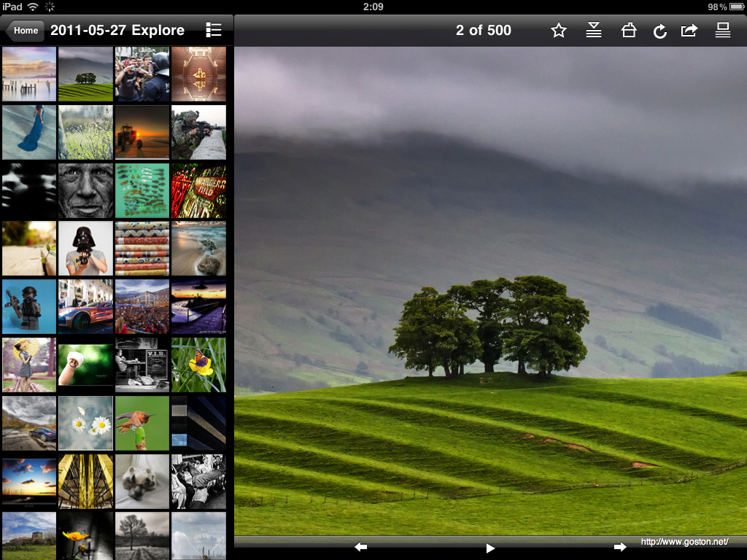The width and height of the screenshot is (747, 560).
Task: Open the toy figure on blue background thumbnail
Action: click(29, 307)
